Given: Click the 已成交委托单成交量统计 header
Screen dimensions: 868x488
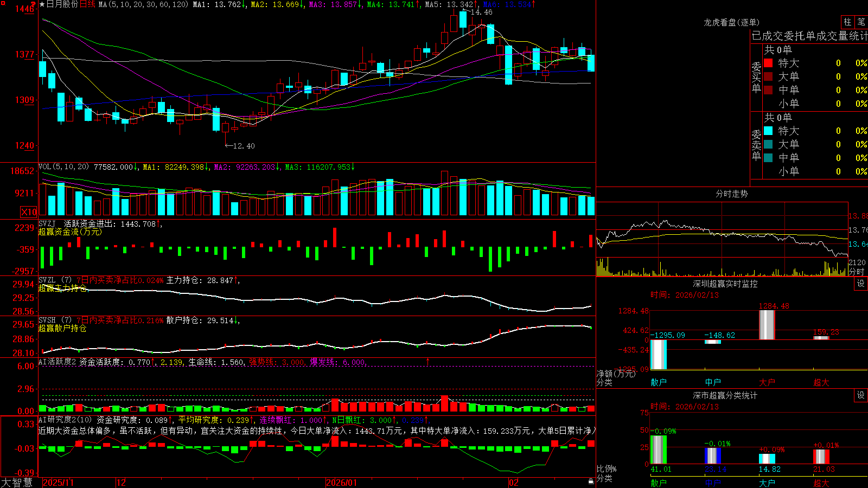Looking at the screenshot, I should 809,36.
